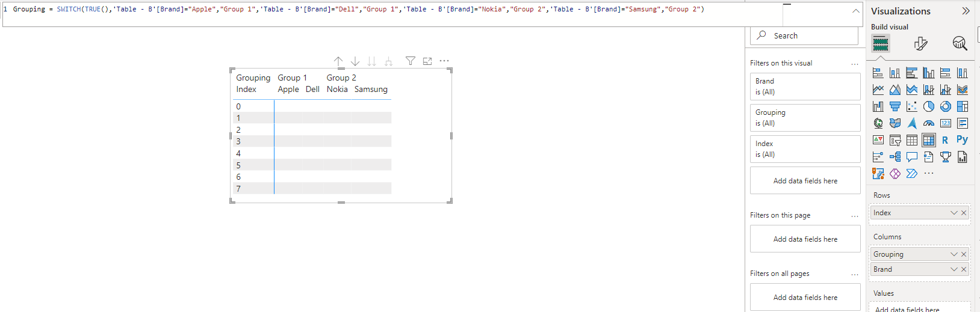Viewport: 980px width, 312px height.
Task: Open more options for the matrix visual
Action: [444, 61]
